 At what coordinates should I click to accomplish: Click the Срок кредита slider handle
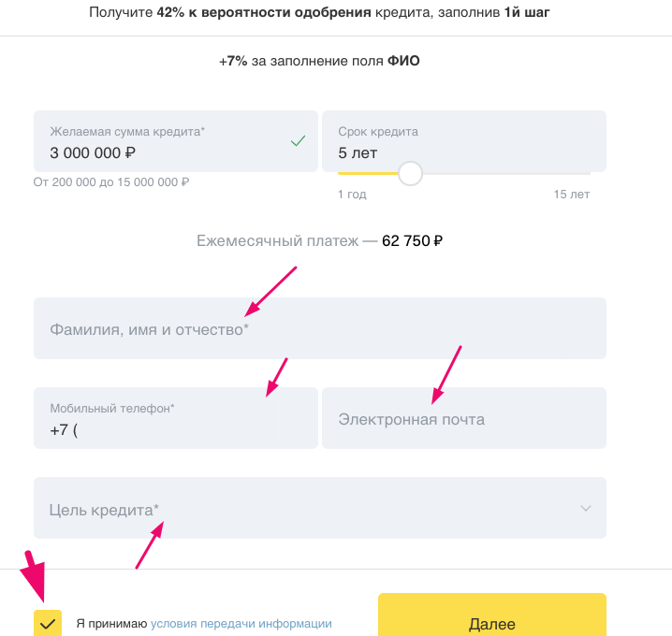coord(410,173)
